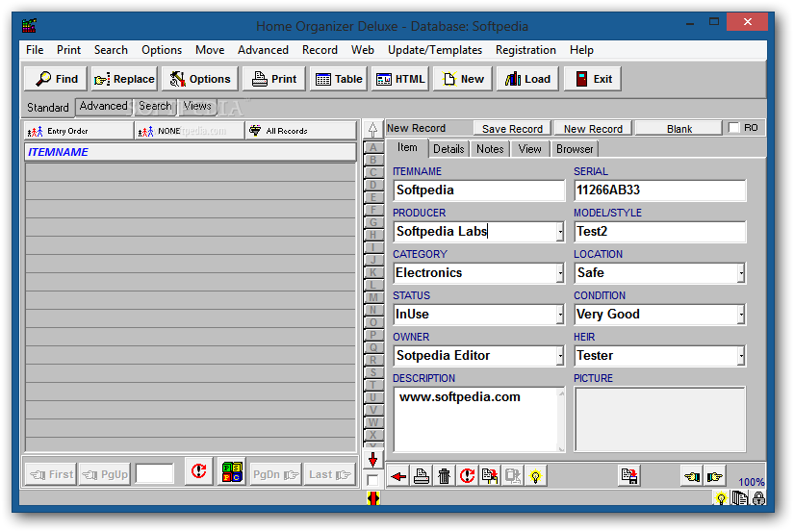This screenshot has height=532, width=794.
Task: Open the Views tab on the left panel
Action: click(197, 106)
